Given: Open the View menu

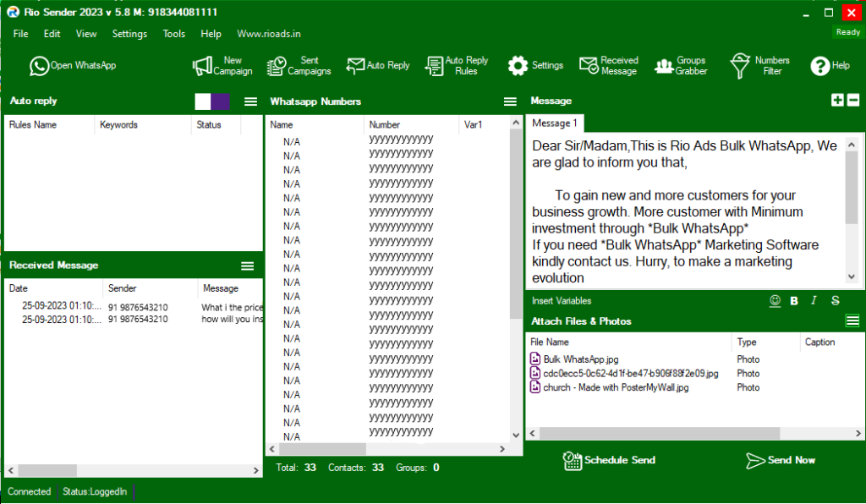Looking at the screenshot, I should tap(86, 34).
